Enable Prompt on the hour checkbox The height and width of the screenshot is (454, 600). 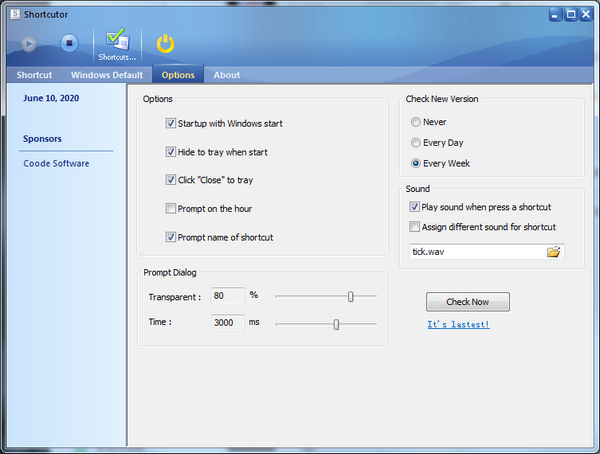(171, 208)
